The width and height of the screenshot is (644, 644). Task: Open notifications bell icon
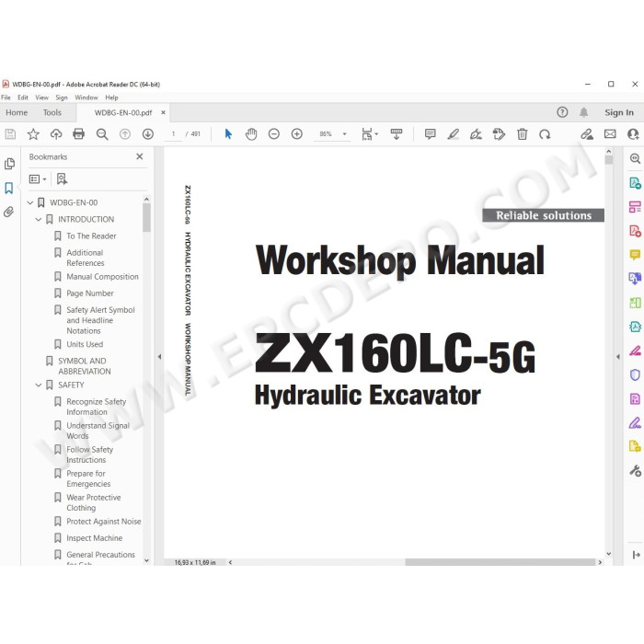[x=583, y=112]
